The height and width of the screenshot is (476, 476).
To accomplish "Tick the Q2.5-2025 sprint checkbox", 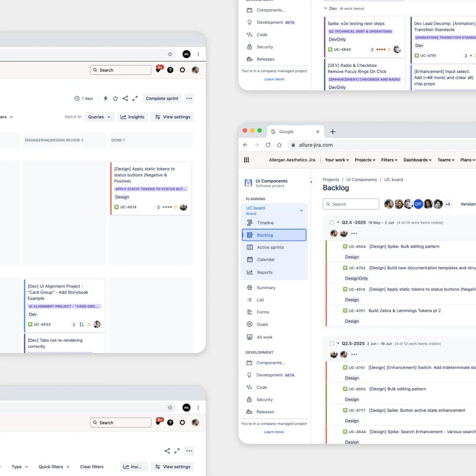I will coord(332,344).
